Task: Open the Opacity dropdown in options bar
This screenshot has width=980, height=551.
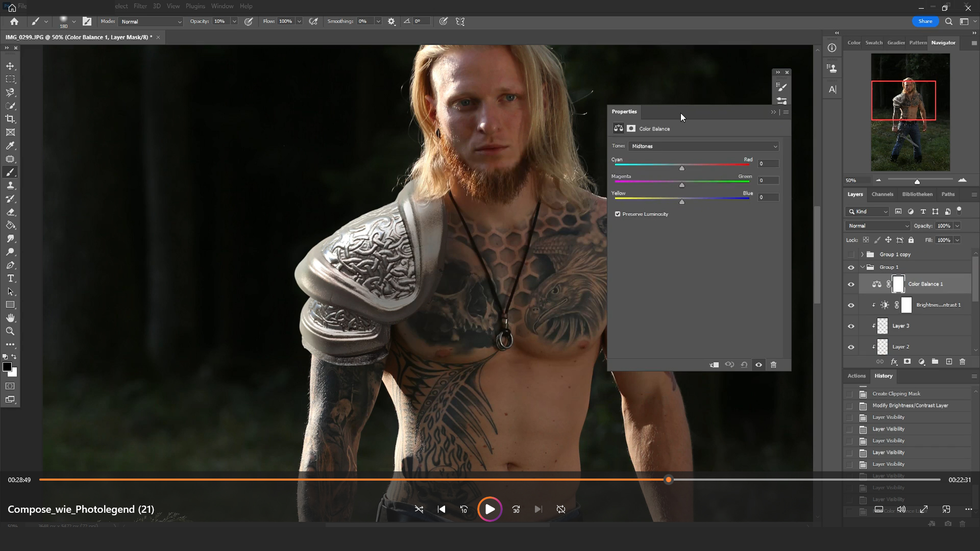Action: pos(234,21)
